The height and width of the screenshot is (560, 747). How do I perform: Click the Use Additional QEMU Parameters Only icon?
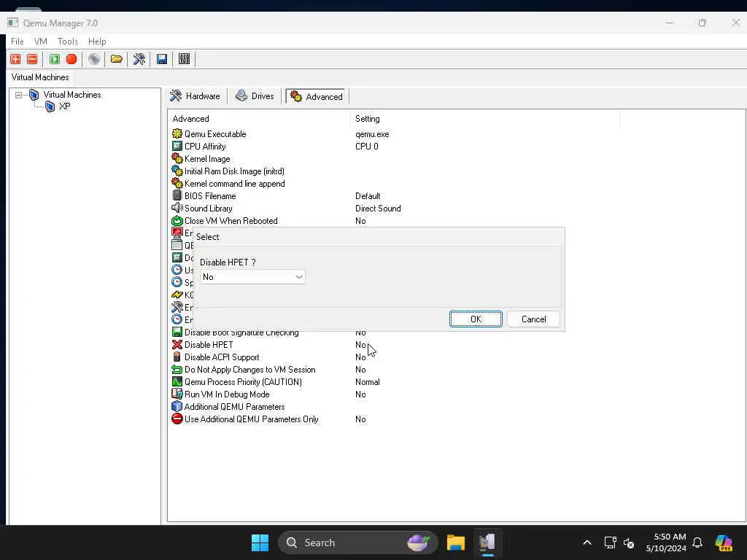[x=177, y=419]
